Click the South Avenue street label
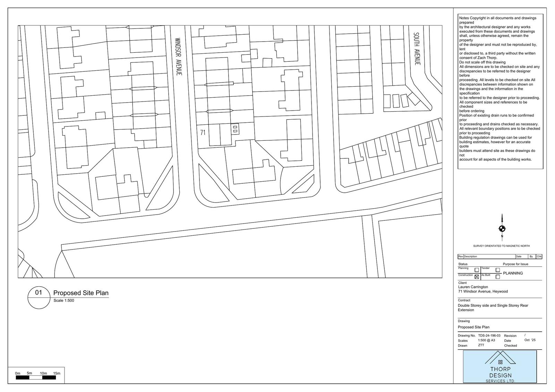Screen dimensions: 555x392 tap(417, 49)
